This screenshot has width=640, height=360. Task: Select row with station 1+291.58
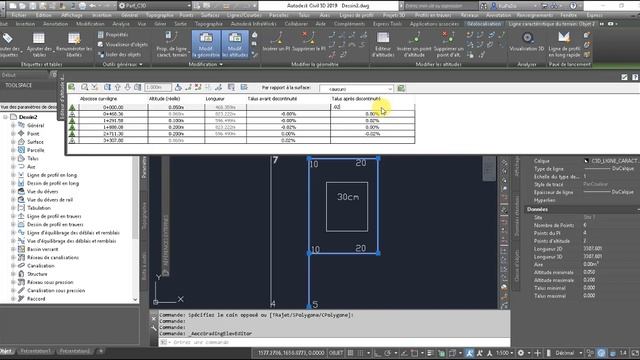[113, 120]
